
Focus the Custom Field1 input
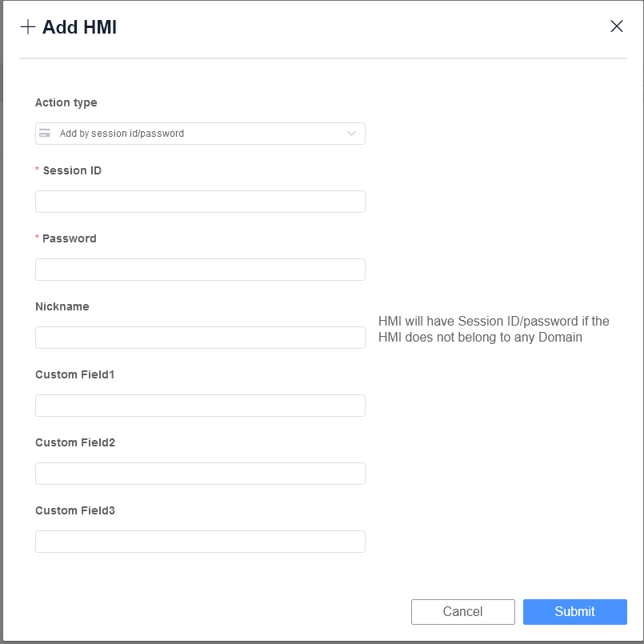200,406
